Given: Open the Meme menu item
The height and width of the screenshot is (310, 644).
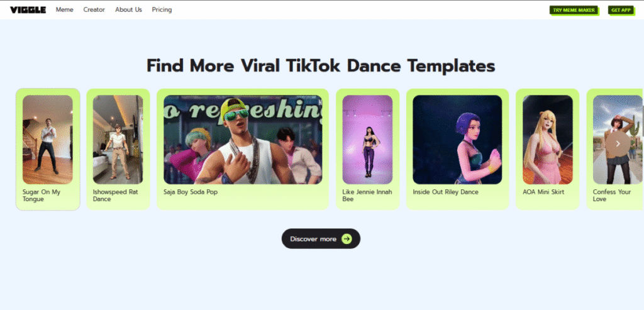Looking at the screenshot, I should (65, 9).
